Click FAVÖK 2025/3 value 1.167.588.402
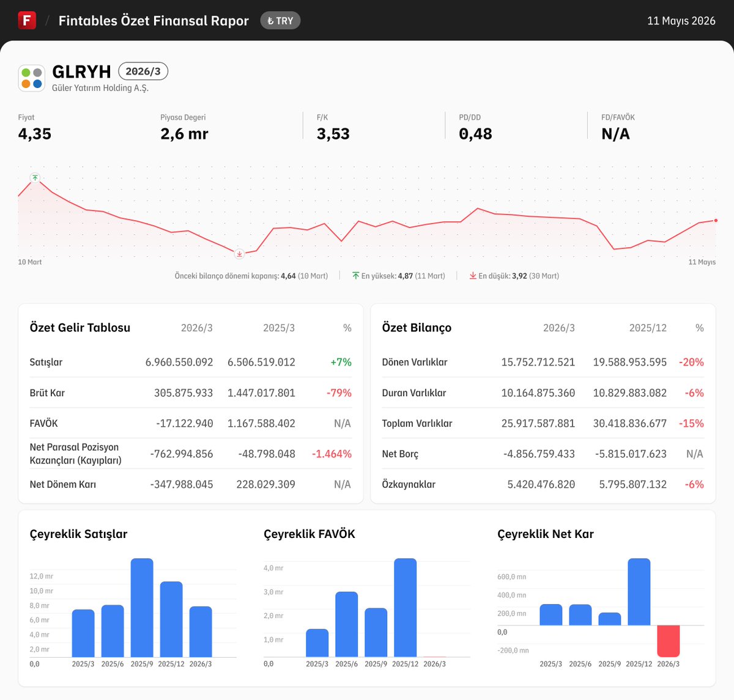The image size is (734, 700). 261,423
